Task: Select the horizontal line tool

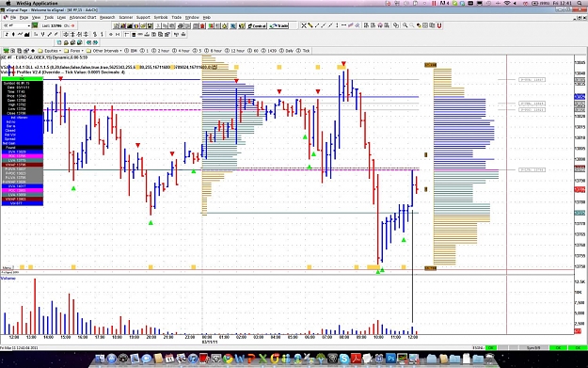Action: pos(344,25)
